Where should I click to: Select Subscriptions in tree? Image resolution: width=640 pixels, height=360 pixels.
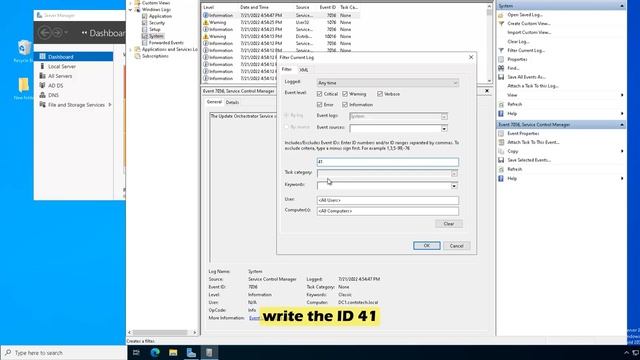(x=155, y=56)
